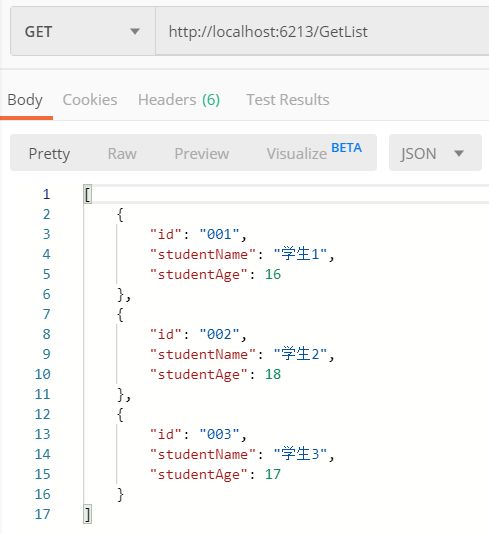This screenshot has width=489, height=534.
Task: Click the "studentAge" key on line 15
Action: pos(199,474)
